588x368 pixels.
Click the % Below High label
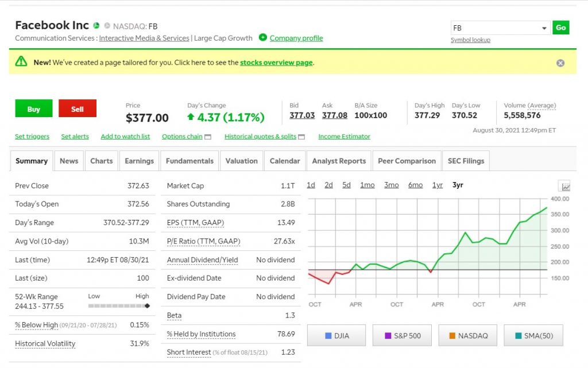[x=36, y=325]
